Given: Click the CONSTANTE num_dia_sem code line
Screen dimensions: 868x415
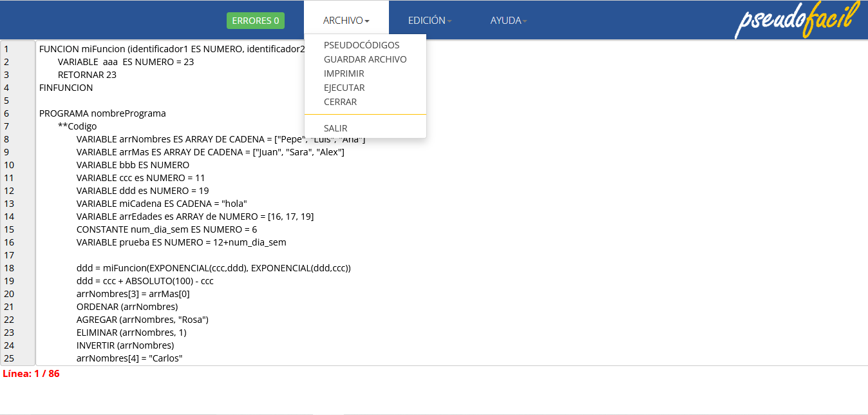Looking at the screenshot, I should (166, 229).
